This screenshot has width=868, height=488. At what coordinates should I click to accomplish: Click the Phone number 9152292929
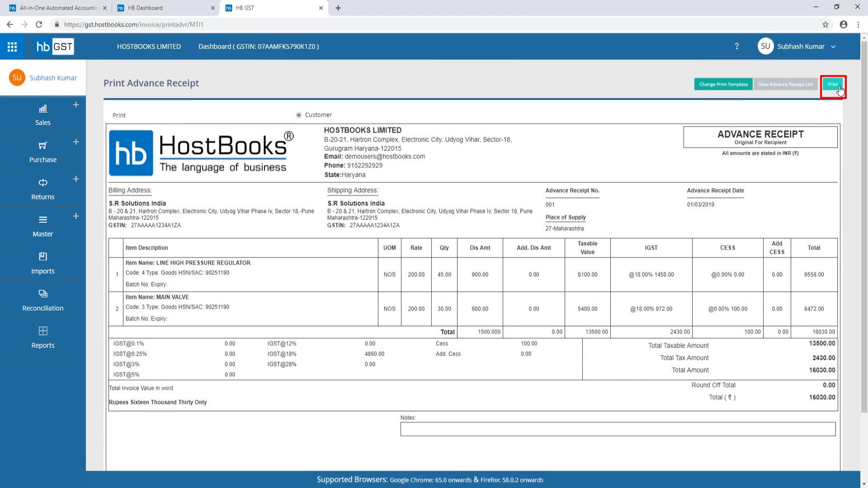(365, 165)
